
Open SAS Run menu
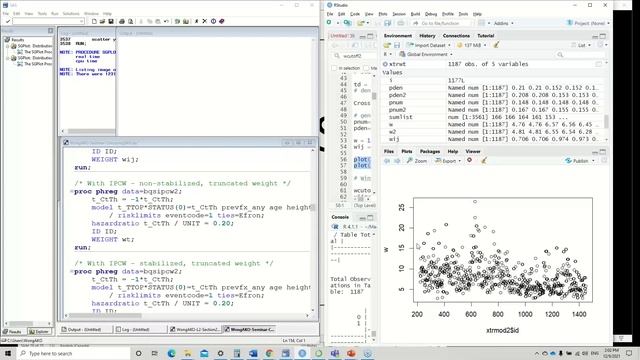coord(54,13)
